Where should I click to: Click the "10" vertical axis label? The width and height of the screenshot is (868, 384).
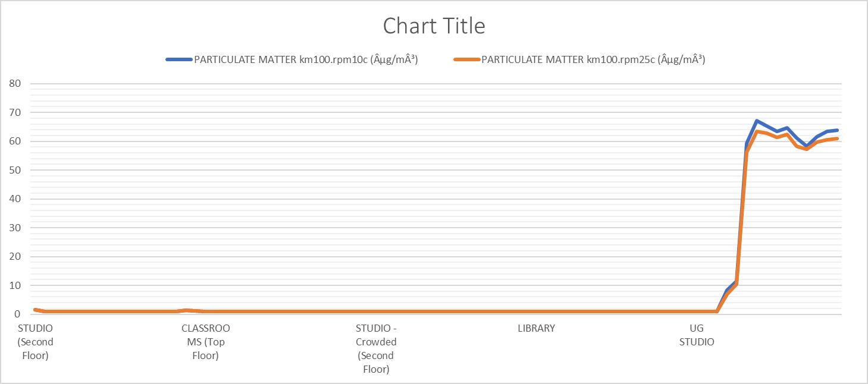click(x=15, y=285)
